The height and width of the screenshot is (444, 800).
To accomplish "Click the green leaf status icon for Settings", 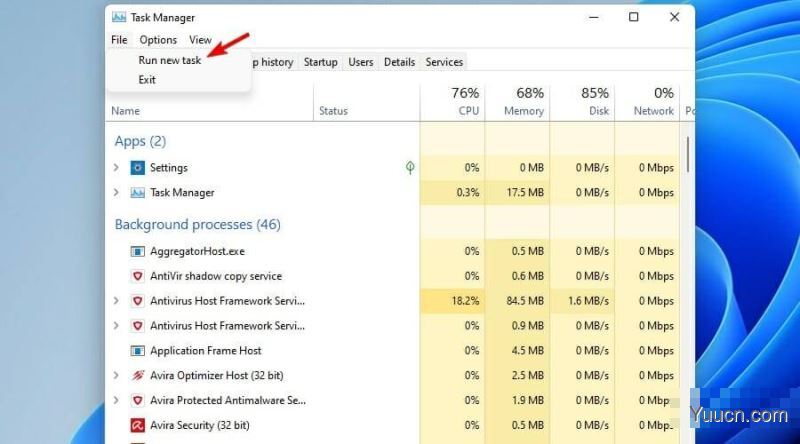I will coord(410,167).
